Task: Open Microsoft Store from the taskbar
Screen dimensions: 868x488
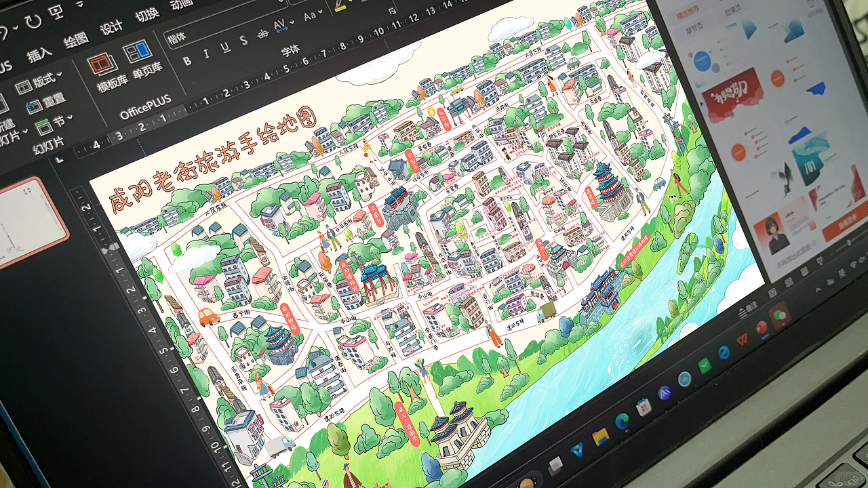Action: 643,407
